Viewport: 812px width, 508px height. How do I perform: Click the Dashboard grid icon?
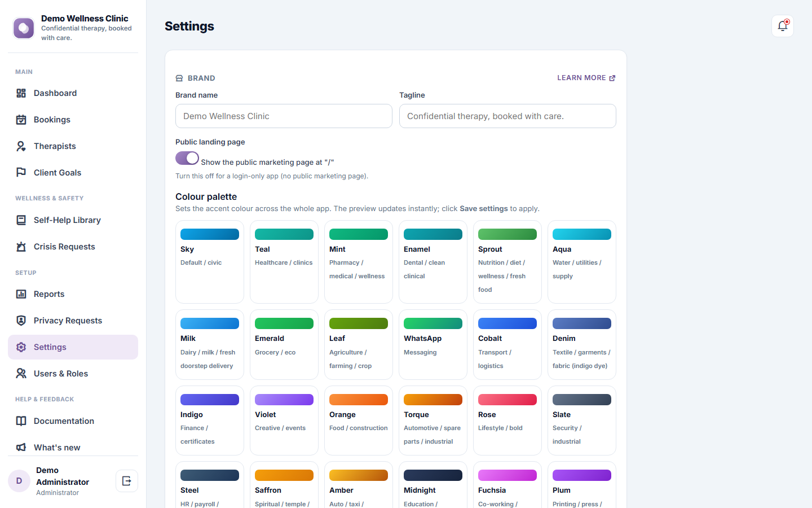21,93
